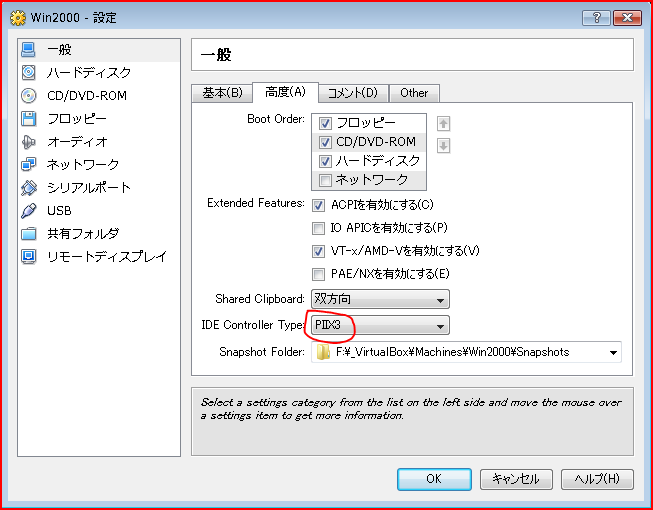Click the Snapshot Folder yellow folder icon
This screenshot has height=510, width=653.
click(x=324, y=352)
